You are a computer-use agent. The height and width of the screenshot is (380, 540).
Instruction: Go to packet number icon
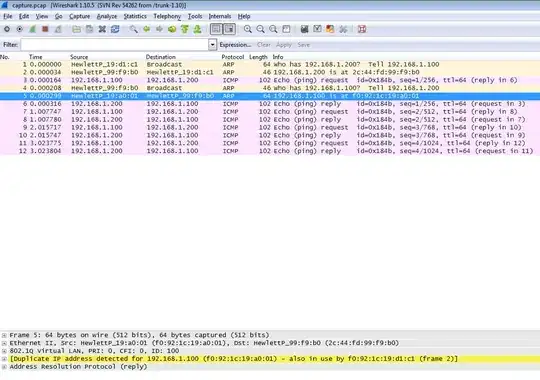172,29
